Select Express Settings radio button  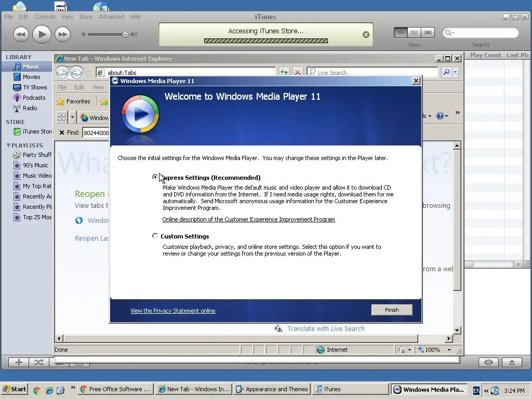tap(155, 177)
